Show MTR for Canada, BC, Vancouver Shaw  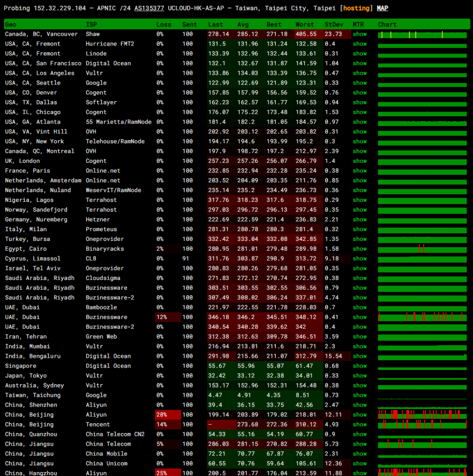pyautogui.click(x=360, y=34)
